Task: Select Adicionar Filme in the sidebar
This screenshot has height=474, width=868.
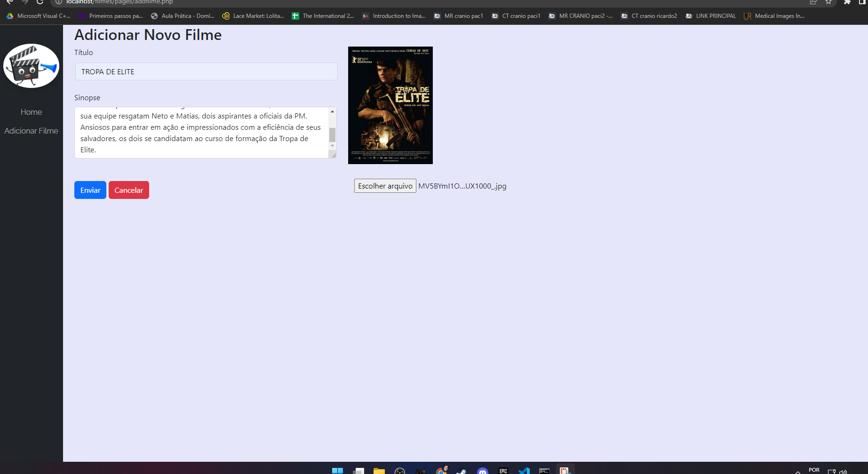Action: (31, 131)
